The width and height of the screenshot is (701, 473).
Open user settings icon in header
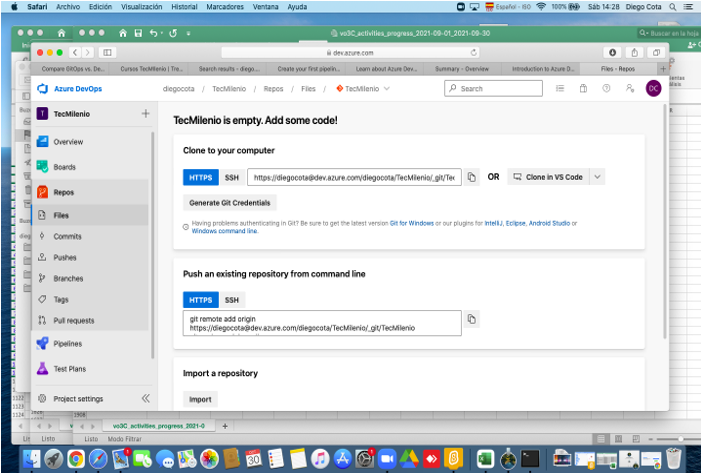point(630,89)
